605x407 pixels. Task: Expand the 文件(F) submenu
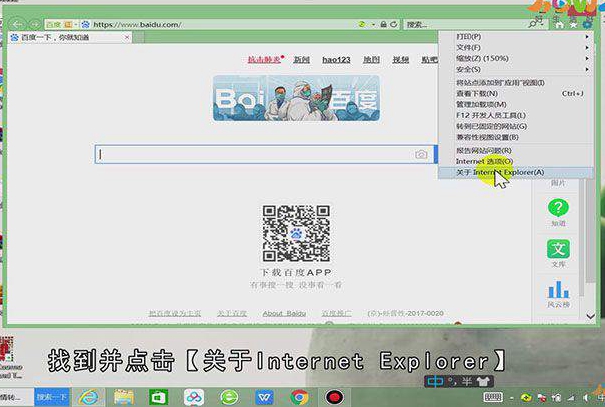tap(516, 47)
